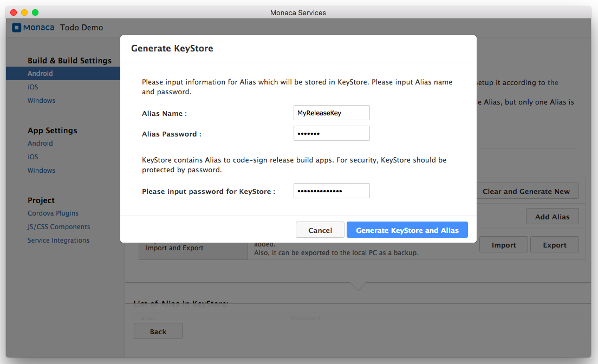
Task: Go to Service Integrations
Action: pos(58,240)
